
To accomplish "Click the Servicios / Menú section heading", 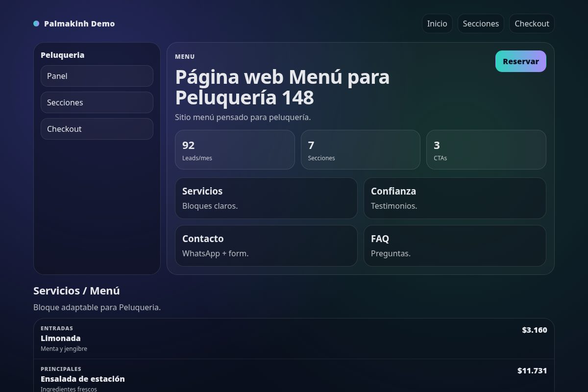I will (76, 291).
